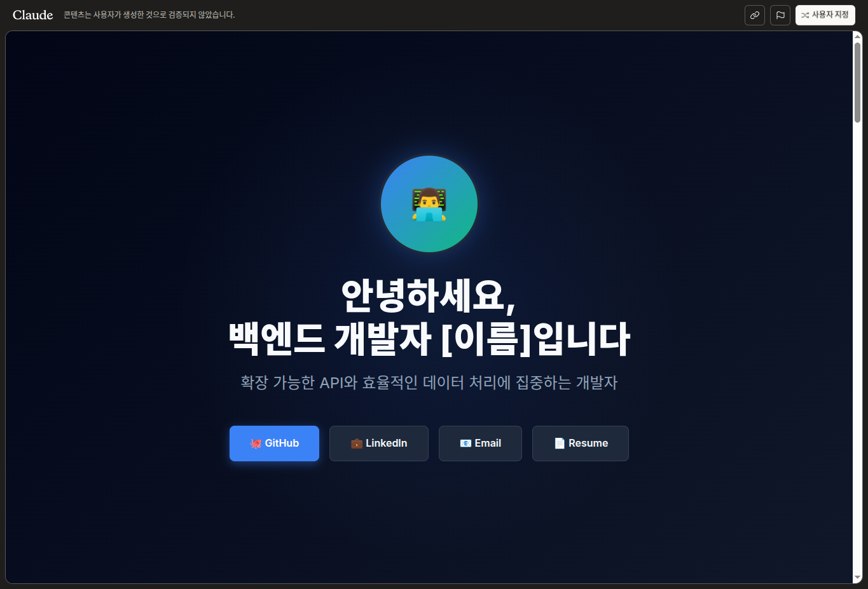
Task: Open the Resume label link
Action: [588, 443]
